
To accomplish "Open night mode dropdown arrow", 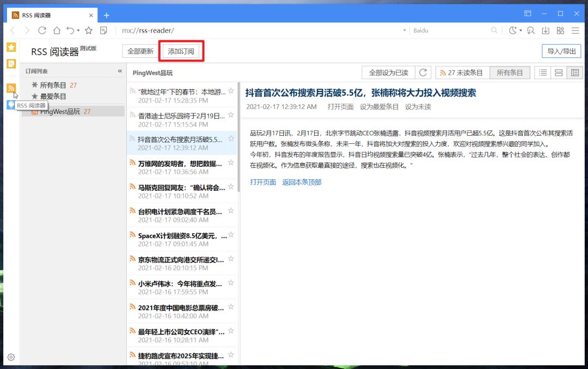I will (520, 31).
